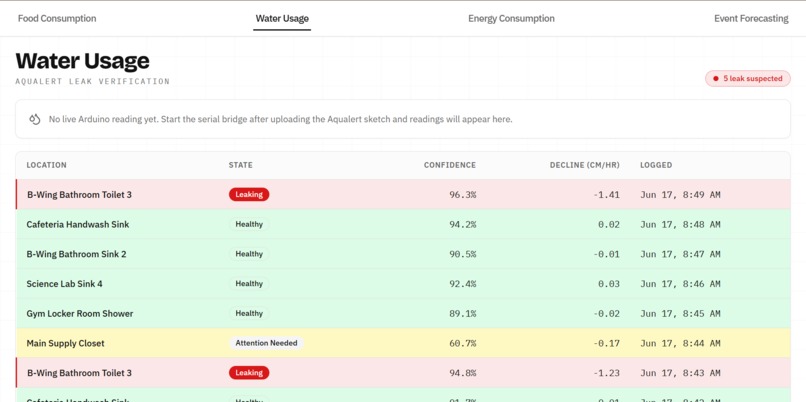Select the Gym Locker Room Shower location

point(80,314)
